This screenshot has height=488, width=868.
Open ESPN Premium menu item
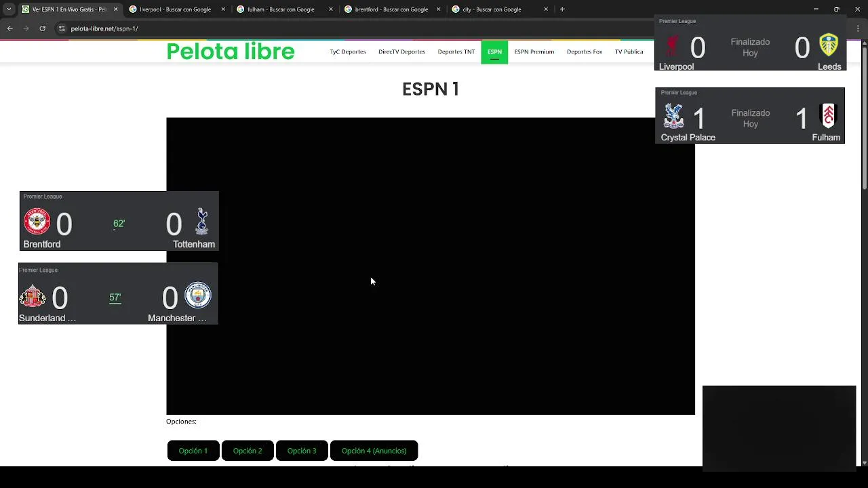coord(534,52)
